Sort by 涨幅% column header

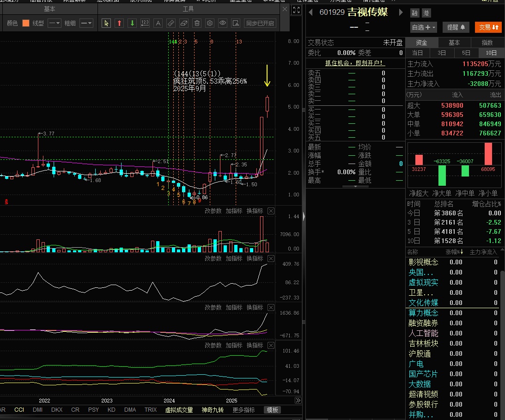click(x=454, y=252)
